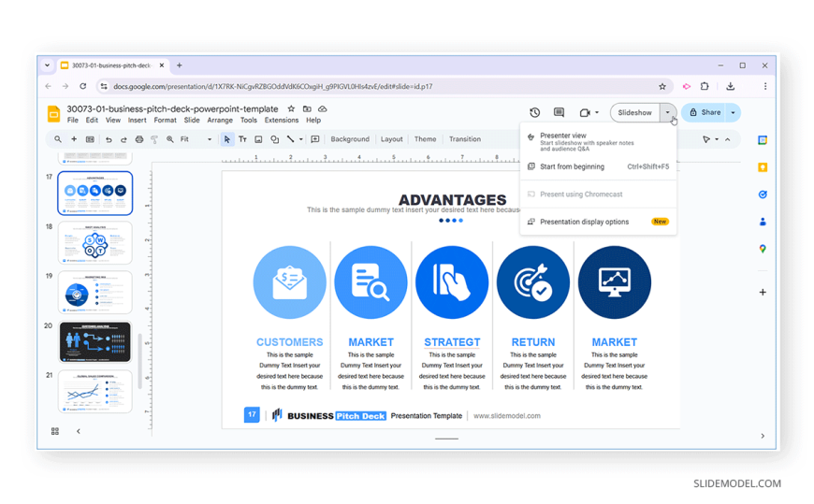Open the Format menu

[x=165, y=120]
